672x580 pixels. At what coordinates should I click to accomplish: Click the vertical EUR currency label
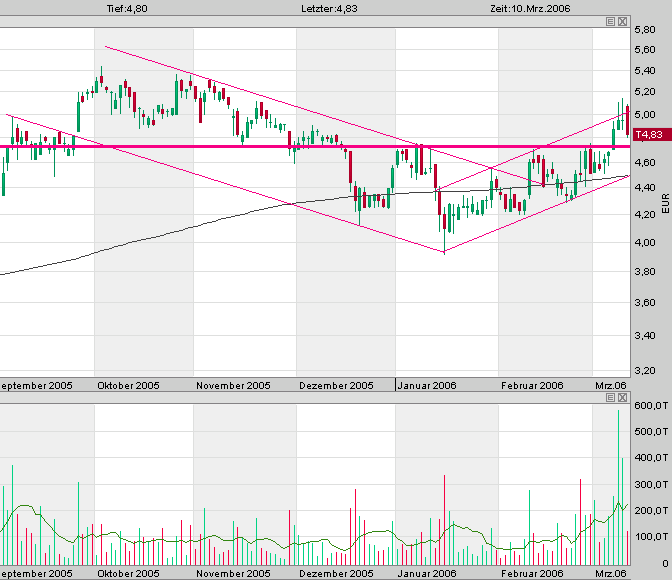[665, 203]
